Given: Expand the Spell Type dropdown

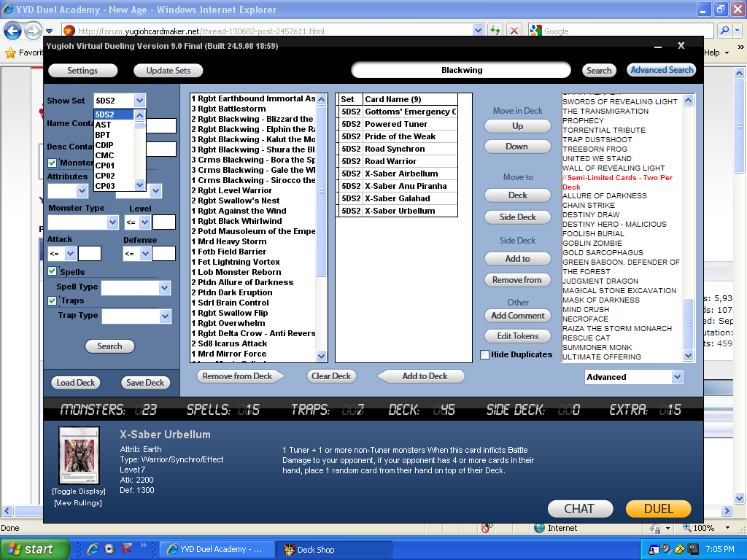Looking at the screenshot, I should click(164, 288).
